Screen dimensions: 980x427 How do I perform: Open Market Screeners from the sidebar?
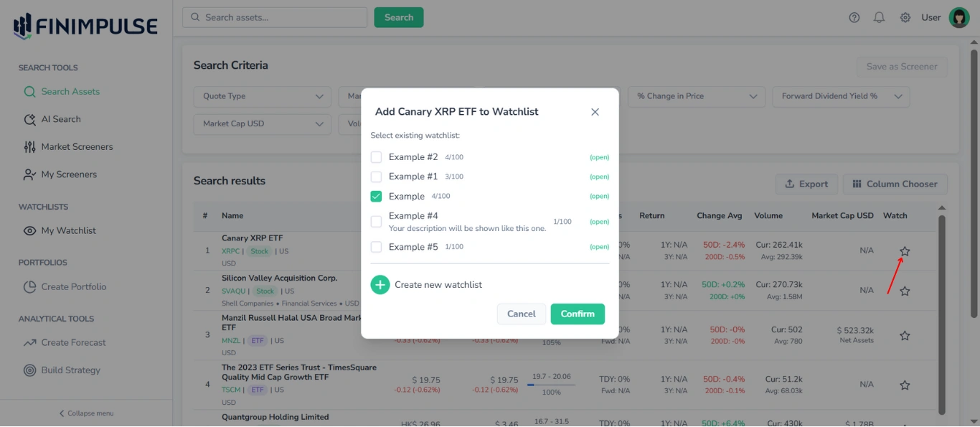tap(76, 146)
